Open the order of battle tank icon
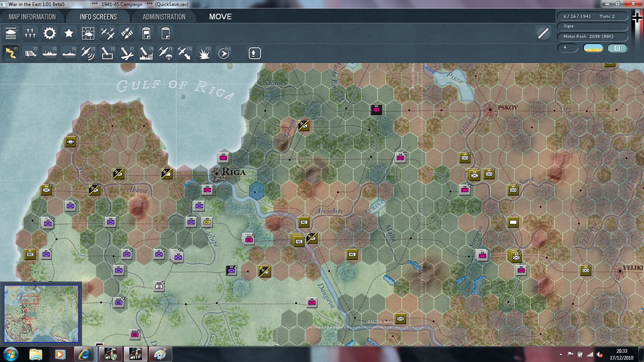Screen dimensions: 644x362 point(11,33)
